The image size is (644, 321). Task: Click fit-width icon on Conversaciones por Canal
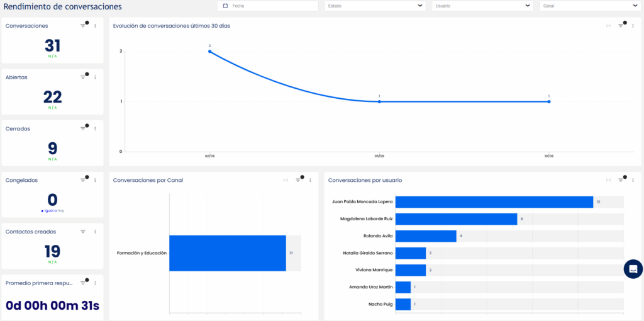(x=286, y=180)
